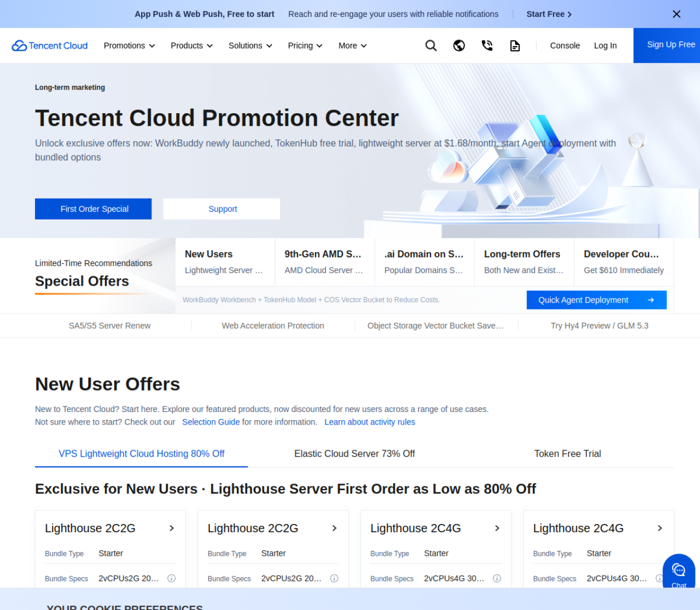Open last Lighthouse 2C4G card chevron
The height and width of the screenshot is (610, 700).
click(x=660, y=528)
